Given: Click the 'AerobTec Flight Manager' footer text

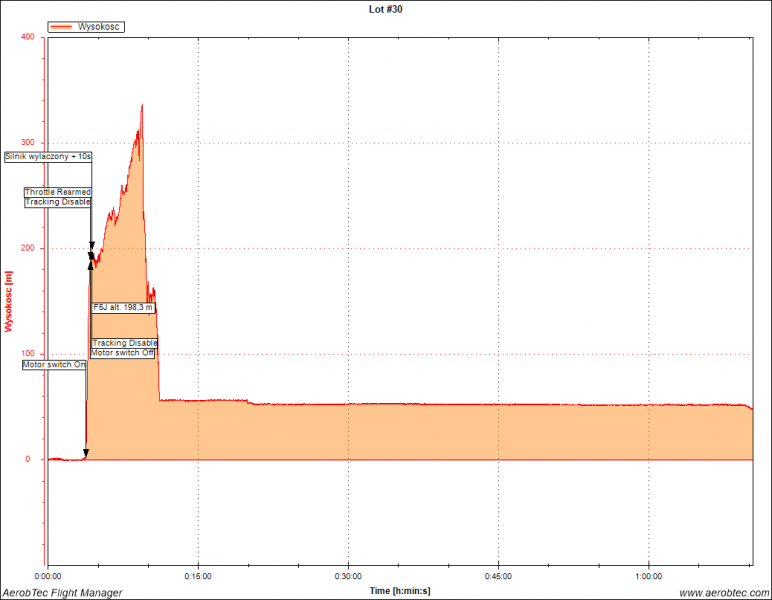Looking at the screenshot, I should click(62, 593).
